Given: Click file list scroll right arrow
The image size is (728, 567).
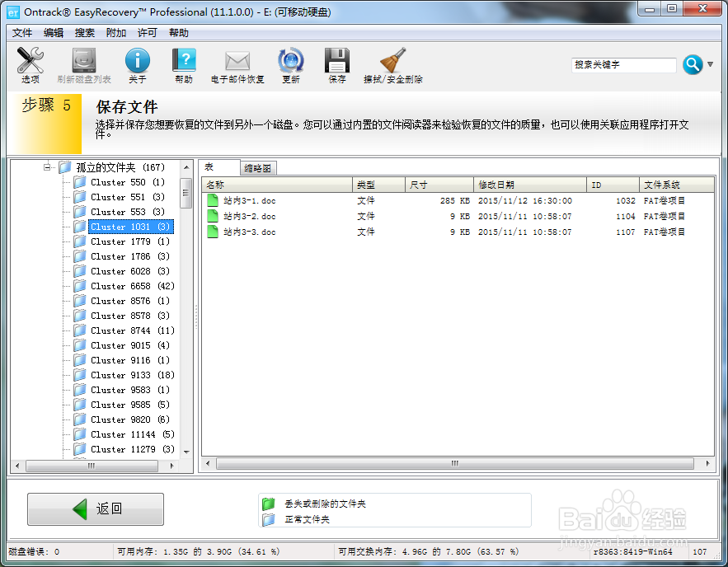Looking at the screenshot, I should coord(707,463).
